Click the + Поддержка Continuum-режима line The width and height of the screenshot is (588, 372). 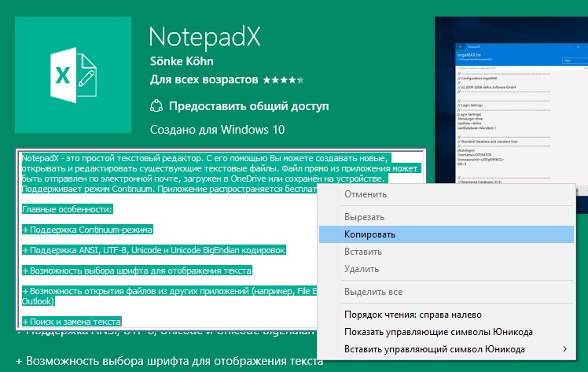coord(87,230)
